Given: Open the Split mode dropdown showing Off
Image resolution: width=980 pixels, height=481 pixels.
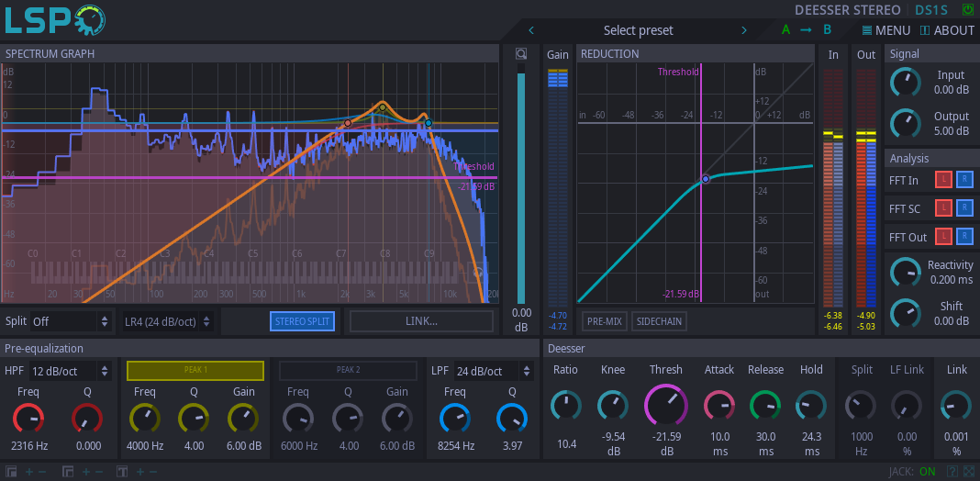Looking at the screenshot, I should click(72, 321).
